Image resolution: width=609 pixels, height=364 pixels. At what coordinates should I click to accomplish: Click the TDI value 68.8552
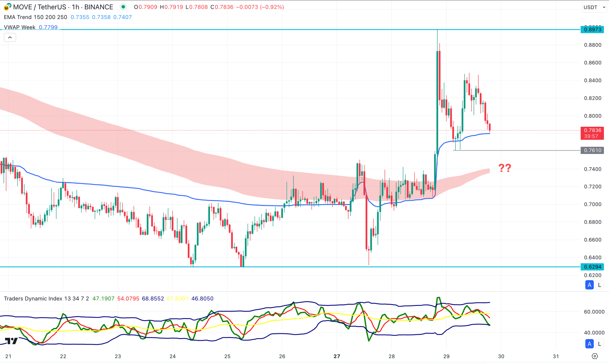click(153, 298)
